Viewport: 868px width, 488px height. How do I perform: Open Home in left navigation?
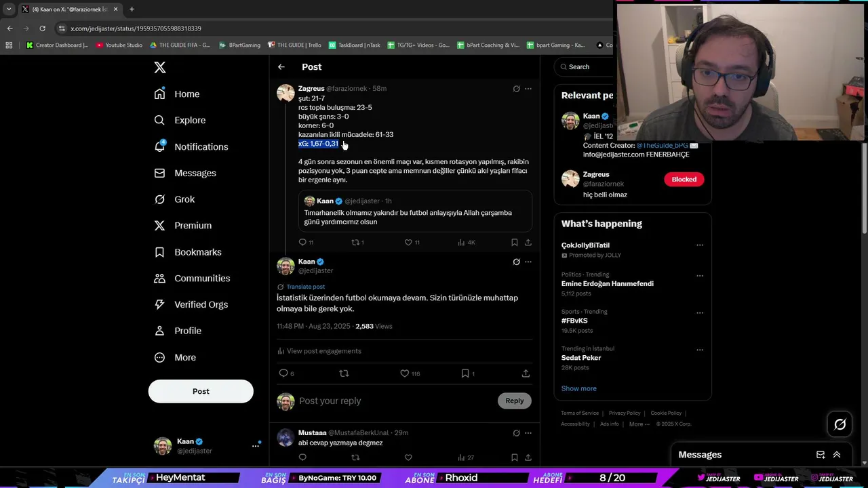click(177, 94)
